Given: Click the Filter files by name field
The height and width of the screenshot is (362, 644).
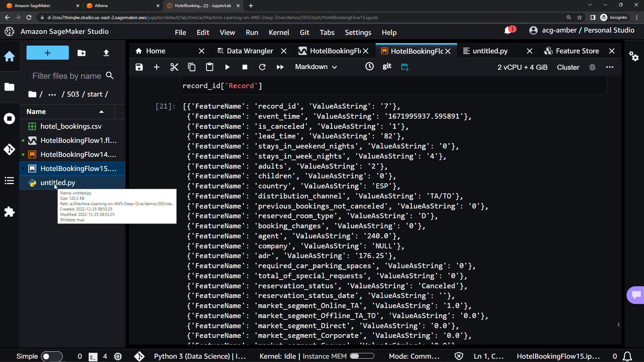Looking at the screenshot, I should pyautogui.click(x=67, y=76).
